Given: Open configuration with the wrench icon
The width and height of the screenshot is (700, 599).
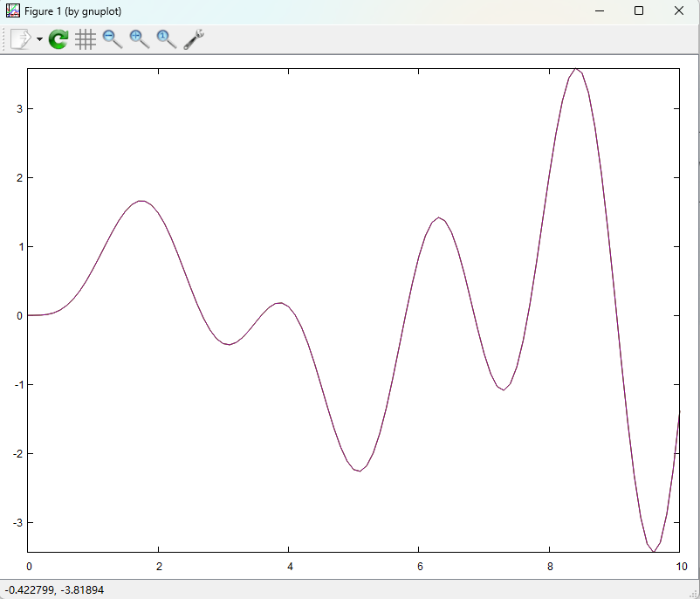Looking at the screenshot, I should coord(193,39).
